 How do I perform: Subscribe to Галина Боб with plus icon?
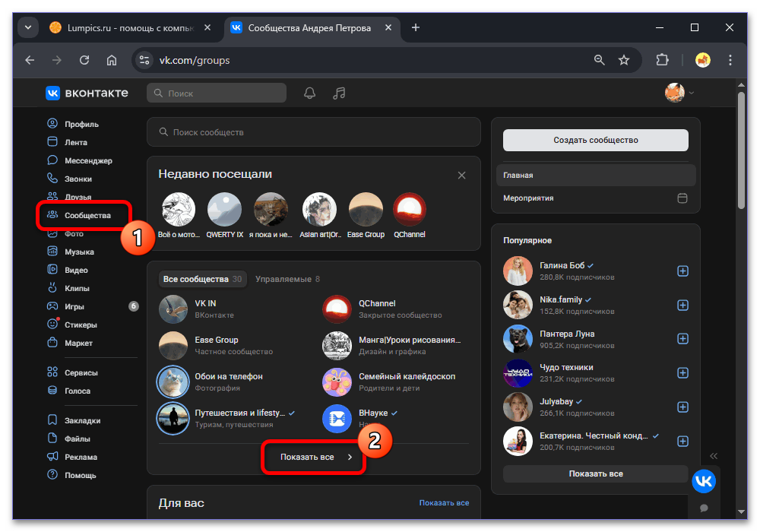tap(682, 271)
